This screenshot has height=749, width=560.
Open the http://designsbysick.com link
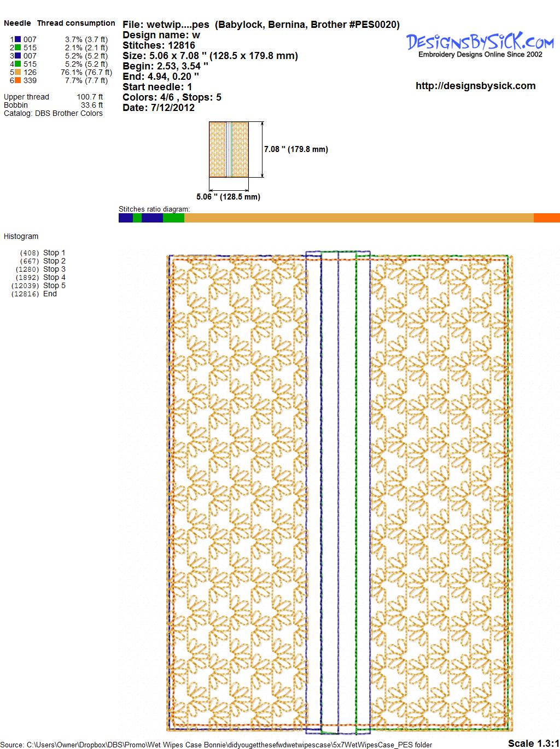475,86
